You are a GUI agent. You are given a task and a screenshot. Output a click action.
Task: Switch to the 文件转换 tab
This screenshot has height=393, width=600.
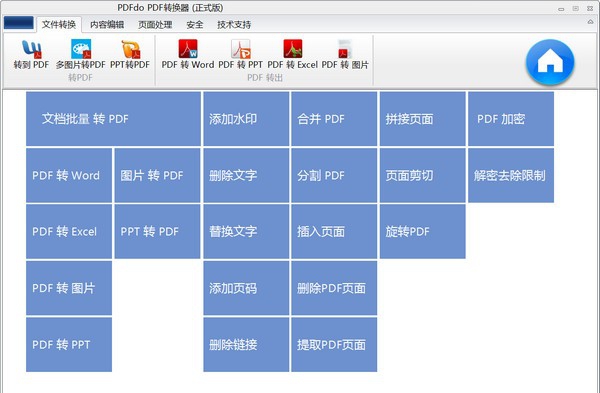[x=59, y=24]
